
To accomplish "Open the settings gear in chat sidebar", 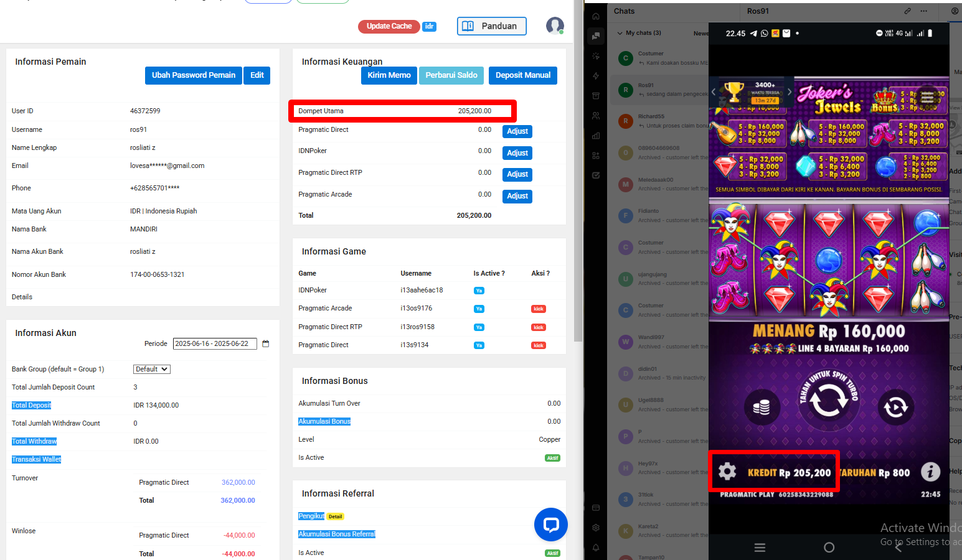I will coord(596,528).
